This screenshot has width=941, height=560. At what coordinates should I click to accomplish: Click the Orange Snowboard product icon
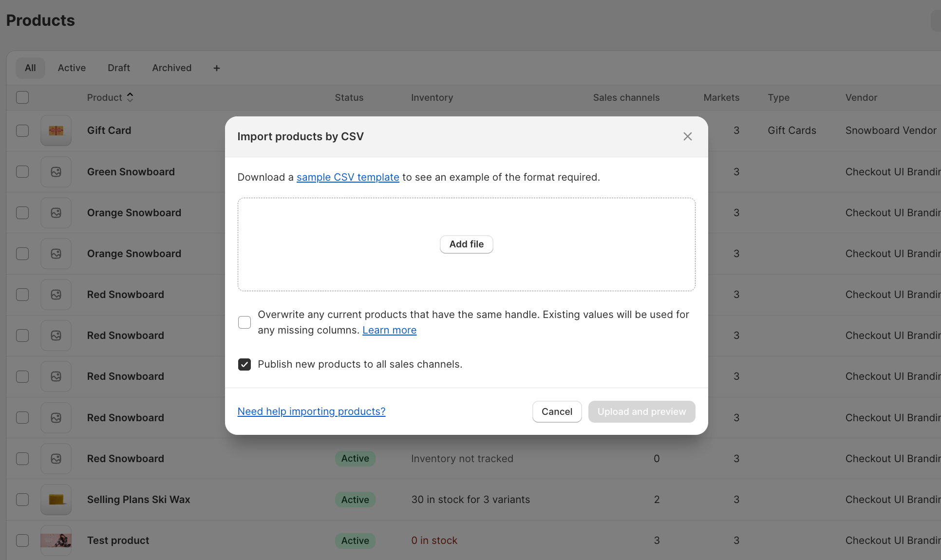56,212
